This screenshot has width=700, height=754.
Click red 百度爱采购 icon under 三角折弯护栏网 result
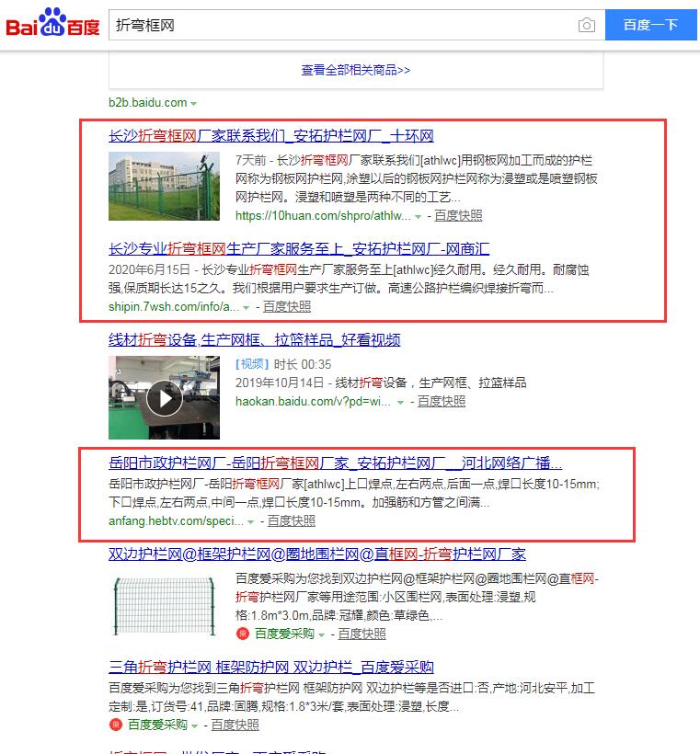pyautogui.click(x=116, y=725)
